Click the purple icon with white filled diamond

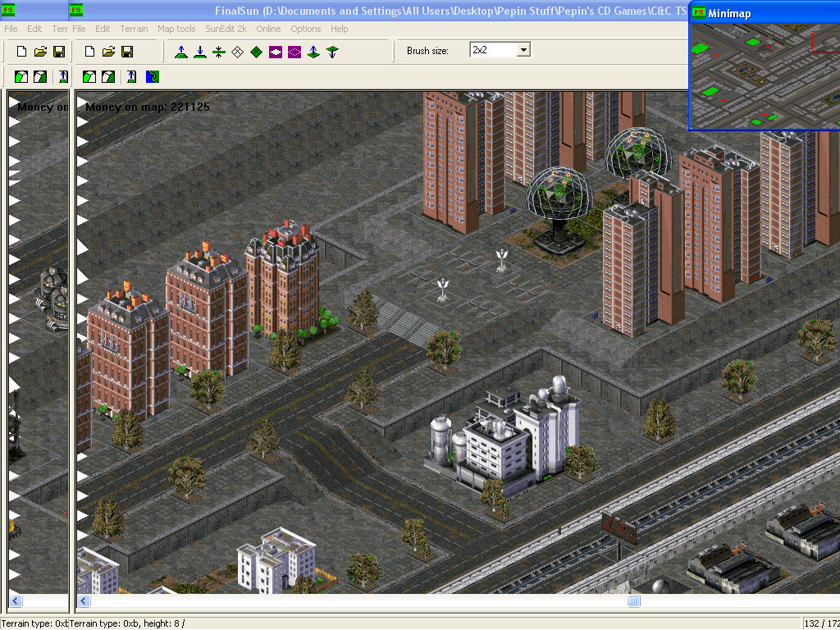(x=276, y=52)
